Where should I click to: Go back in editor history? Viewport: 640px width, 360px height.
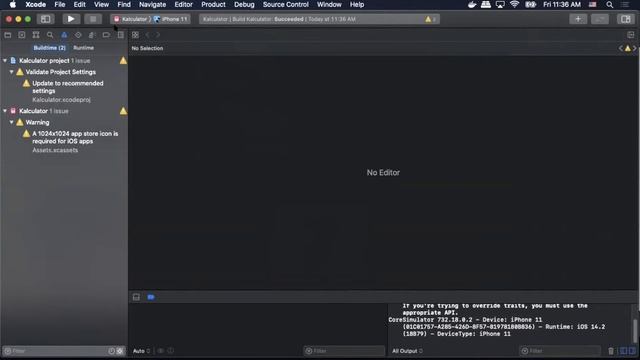[148, 35]
